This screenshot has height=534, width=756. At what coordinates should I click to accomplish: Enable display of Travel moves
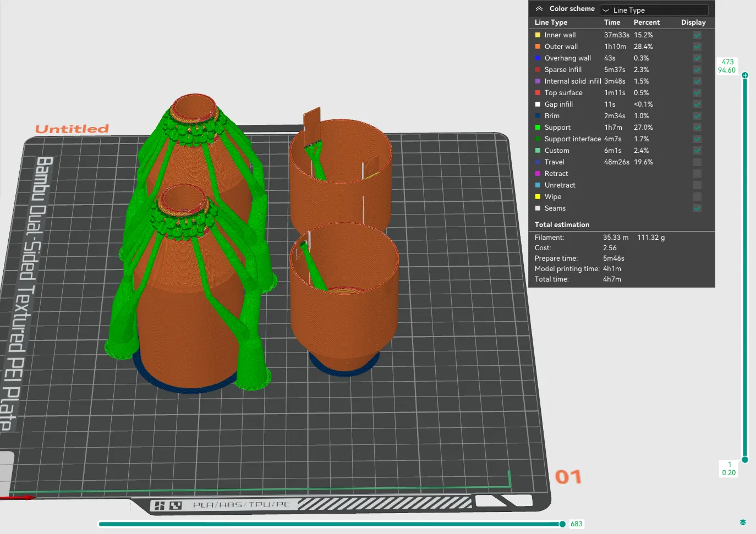tap(697, 162)
